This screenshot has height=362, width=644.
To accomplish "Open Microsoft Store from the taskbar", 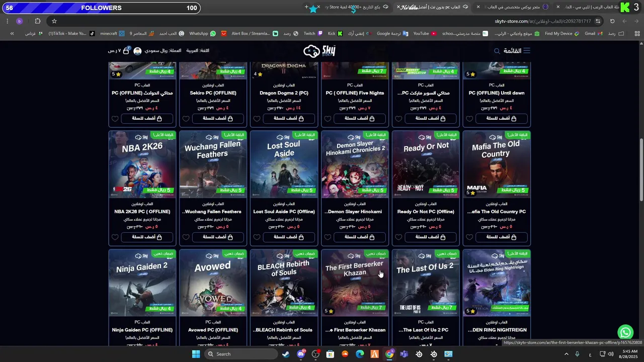I will point(330,354).
